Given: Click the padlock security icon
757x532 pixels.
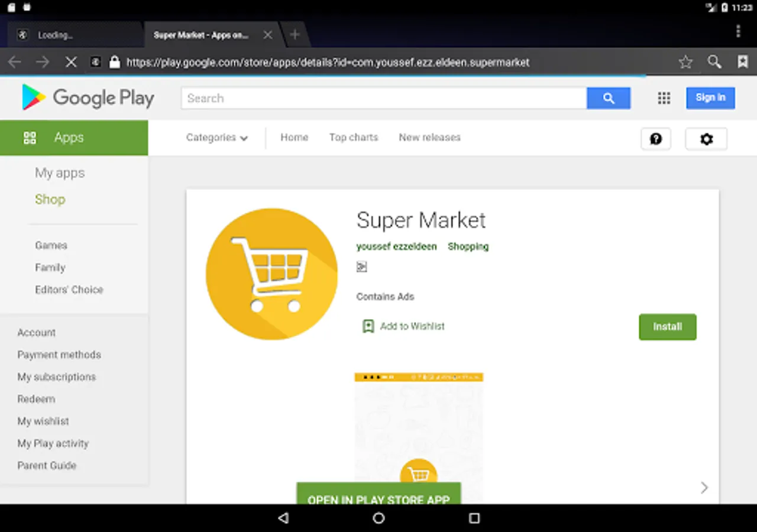Looking at the screenshot, I should (115, 62).
